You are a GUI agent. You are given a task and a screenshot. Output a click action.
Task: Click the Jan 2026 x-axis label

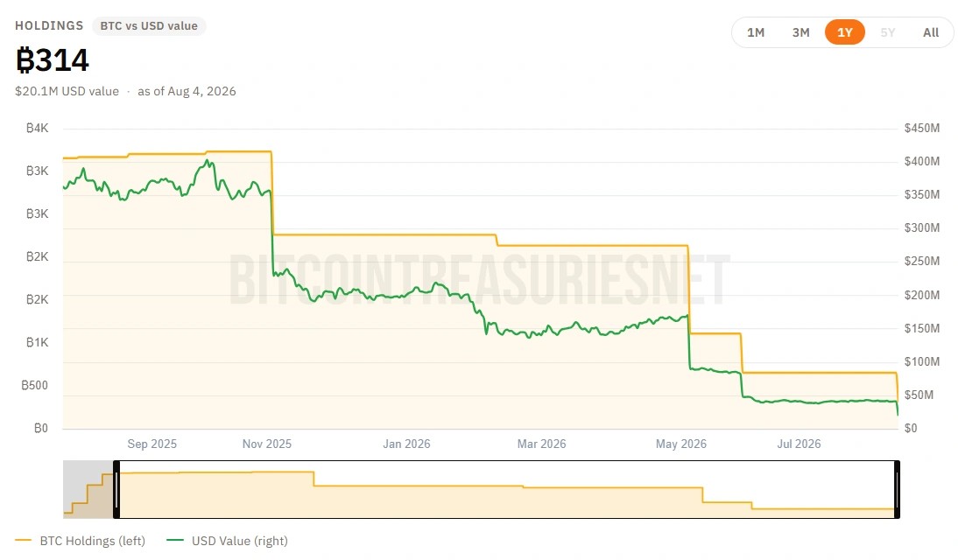tap(406, 444)
